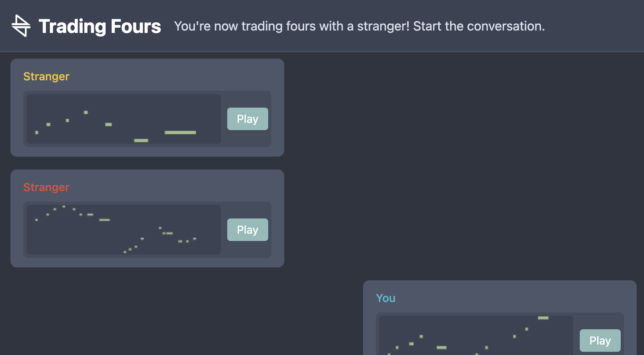Click the start conversation header message

pyautogui.click(x=359, y=26)
